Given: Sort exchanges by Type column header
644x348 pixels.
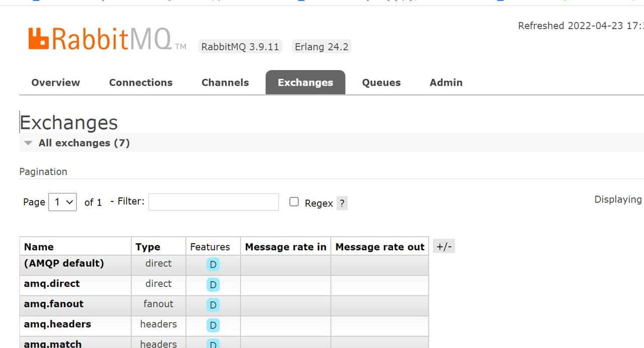Looking at the screenshot, I should 148,247.
